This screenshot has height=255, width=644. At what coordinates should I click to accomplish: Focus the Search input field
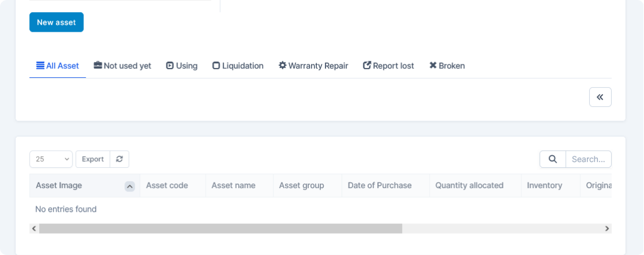click(x=588, y=159)
